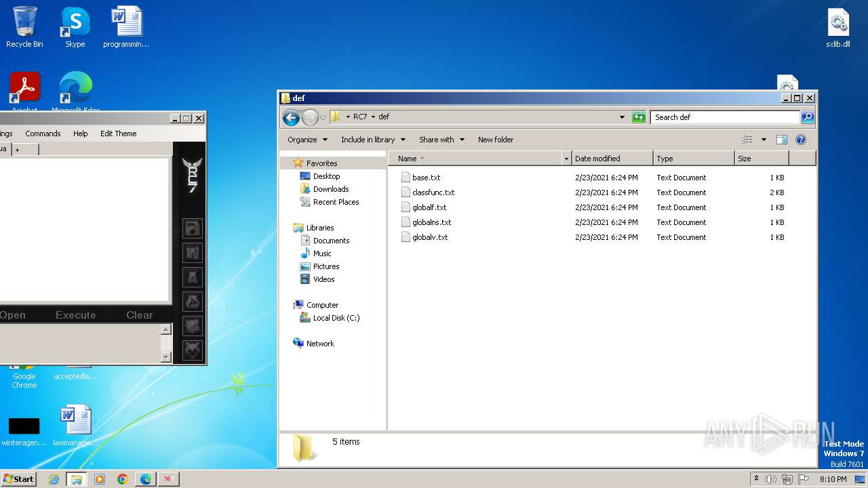Select Network in navigation pane
The width and height of the screenshot is (868, 488).
click(x=314, y=344)
